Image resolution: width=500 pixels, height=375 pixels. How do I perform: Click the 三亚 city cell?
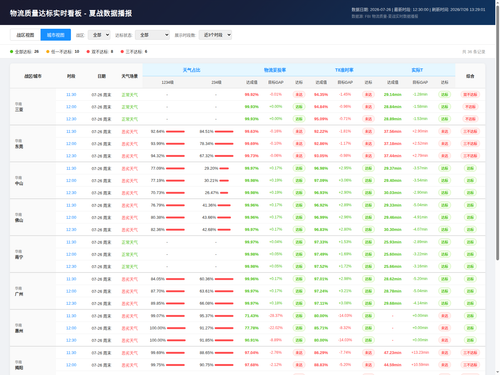click(x=33, y=107)
